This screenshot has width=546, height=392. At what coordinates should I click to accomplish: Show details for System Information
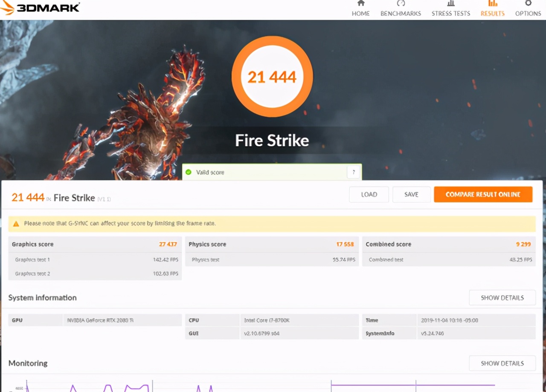pos(502,298)
